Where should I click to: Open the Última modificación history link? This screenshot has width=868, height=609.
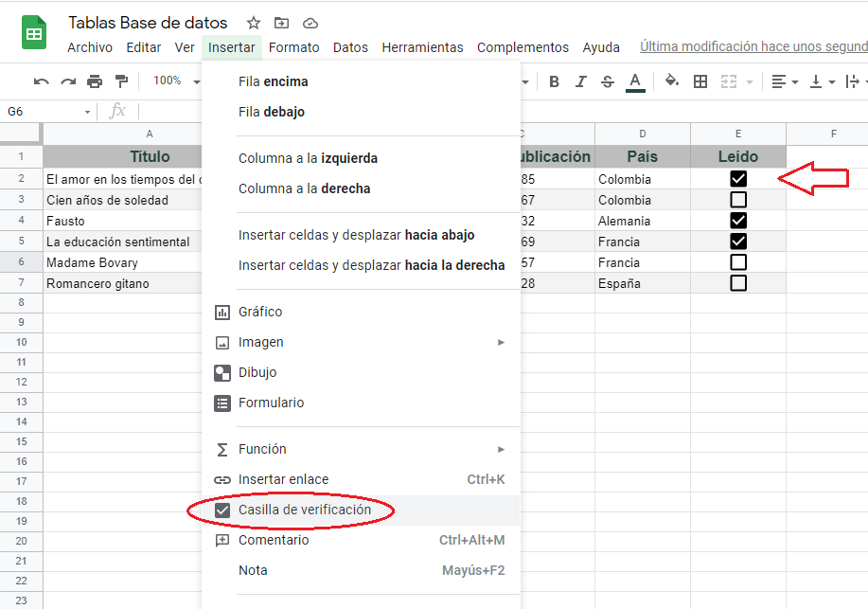753,46
